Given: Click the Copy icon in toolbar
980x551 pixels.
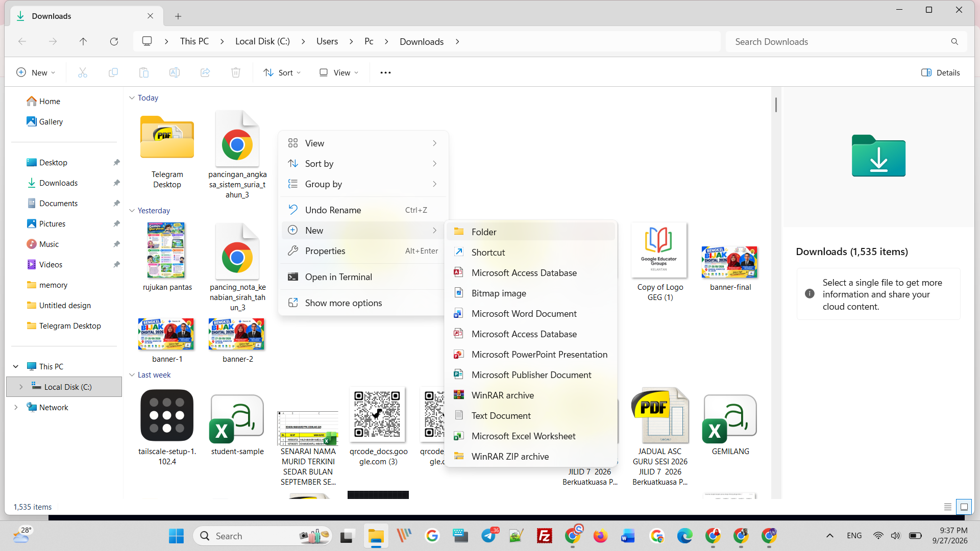Looking at the screenshot, I should [113, 72].
